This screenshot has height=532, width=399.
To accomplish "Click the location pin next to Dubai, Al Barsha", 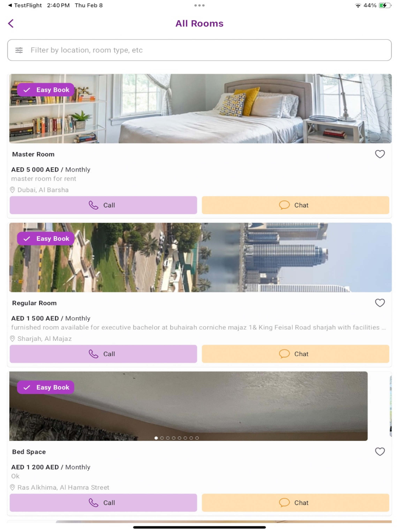I will pyautogui.click(x=12, y=190).
